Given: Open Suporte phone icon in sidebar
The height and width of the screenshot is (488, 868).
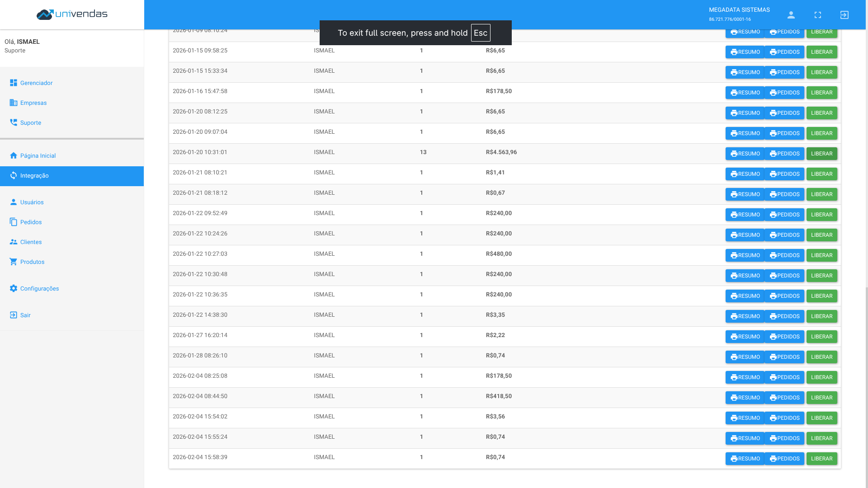Looking at the screenshot, I should pyautogui.click(x=14, y=123).
